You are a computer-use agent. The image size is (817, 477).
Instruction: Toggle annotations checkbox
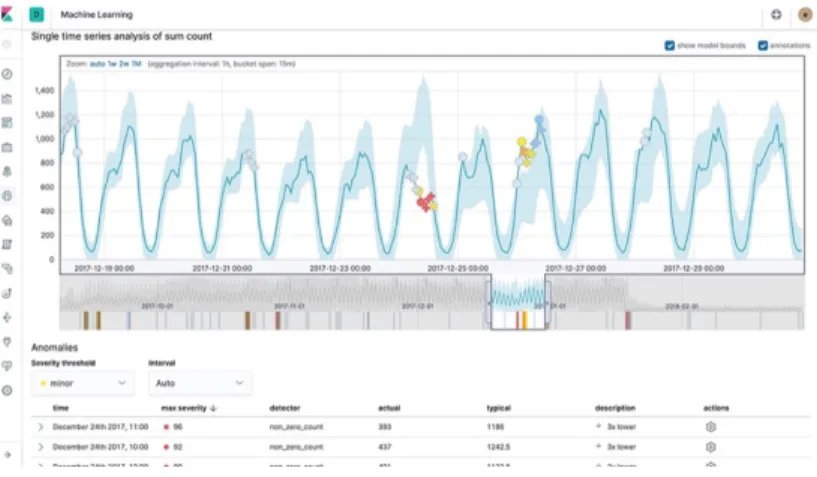pyautogui.click(x=763, y=46)
